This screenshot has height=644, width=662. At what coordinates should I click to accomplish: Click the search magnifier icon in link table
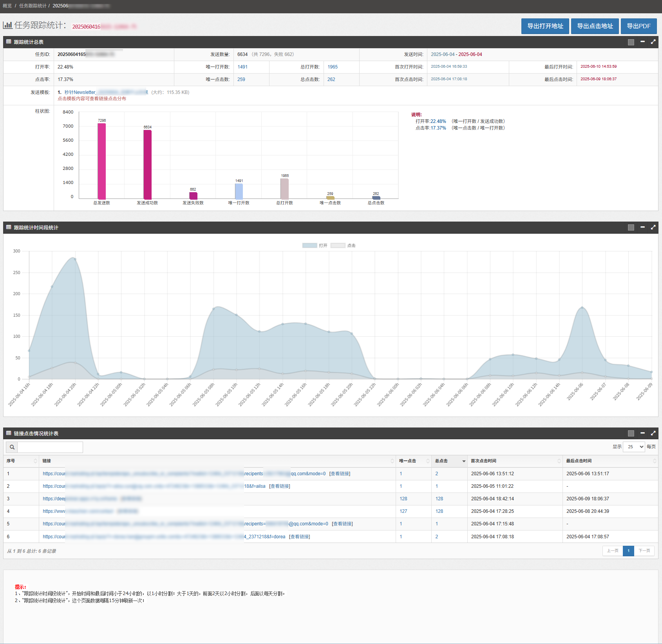click(x=12, y=447)
